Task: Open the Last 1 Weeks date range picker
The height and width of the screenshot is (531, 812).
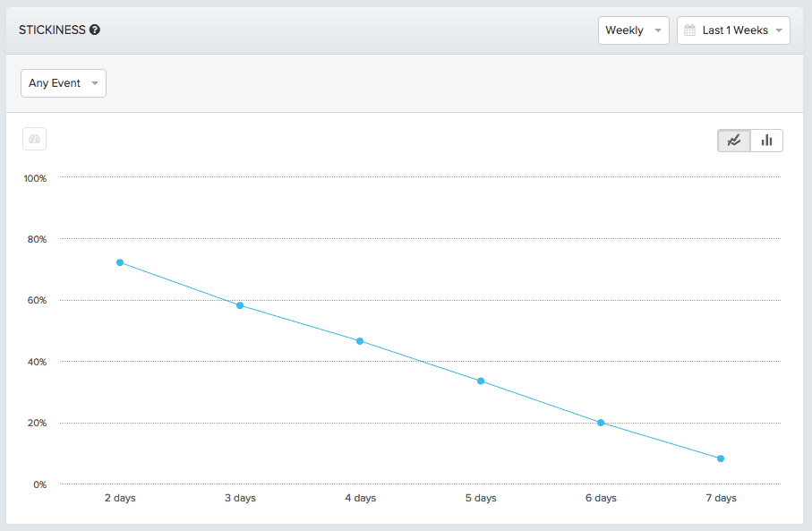Action: (x=733, y=30)
